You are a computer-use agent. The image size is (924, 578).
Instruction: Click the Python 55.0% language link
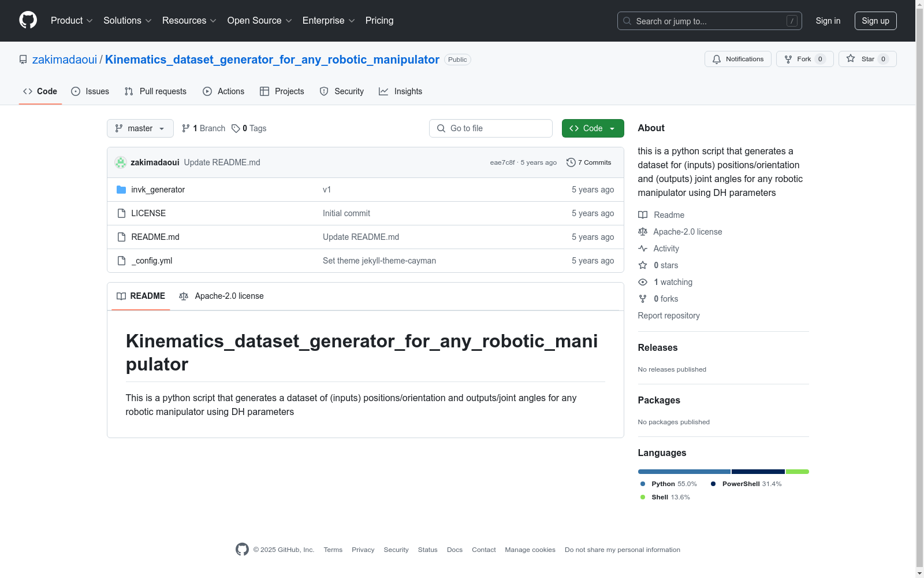pyautogui.click(x=669, y=484)
